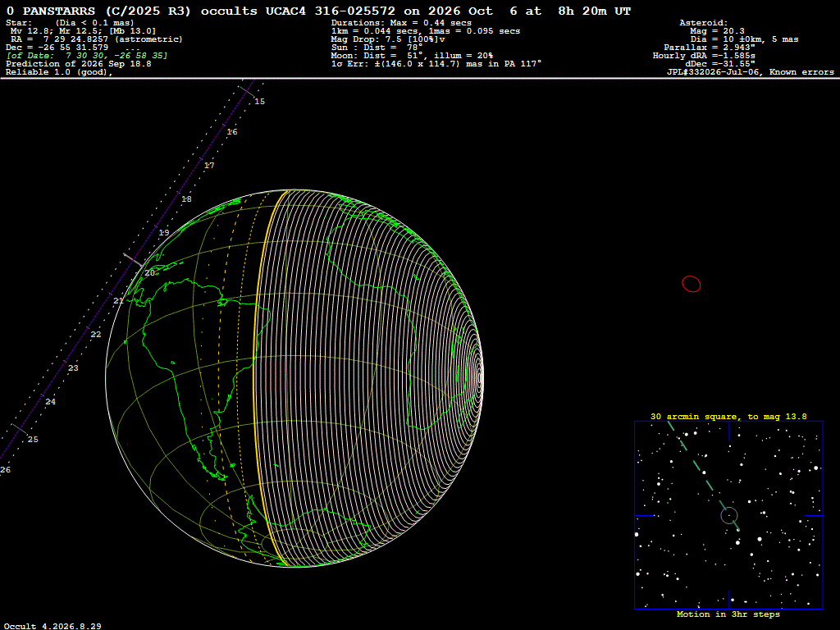Viewport: 840px width, 630px height.
Task: Click the 'Motion in 3hr steps' caption
Action: coord(728,614)
